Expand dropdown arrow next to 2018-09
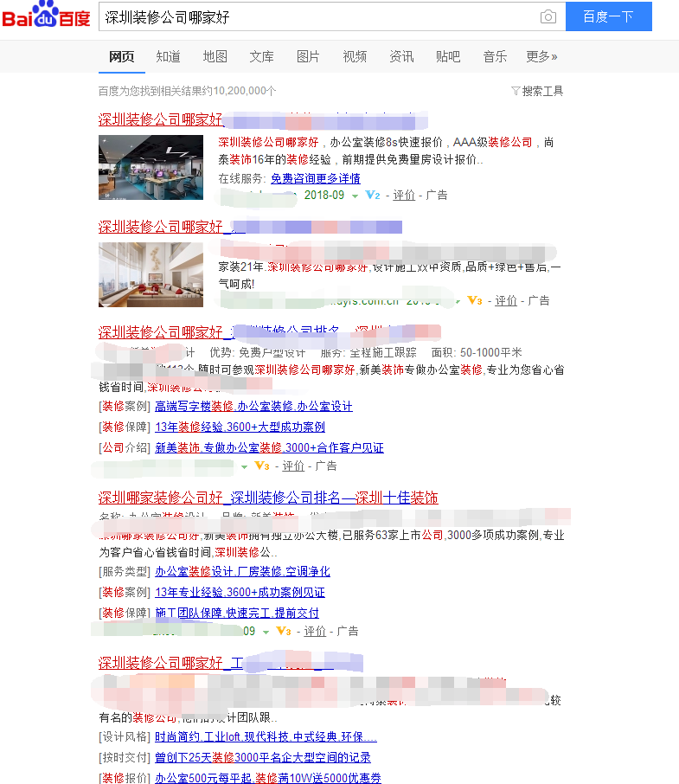The width and height of the screenshot is (679, 784). point(355,196)
